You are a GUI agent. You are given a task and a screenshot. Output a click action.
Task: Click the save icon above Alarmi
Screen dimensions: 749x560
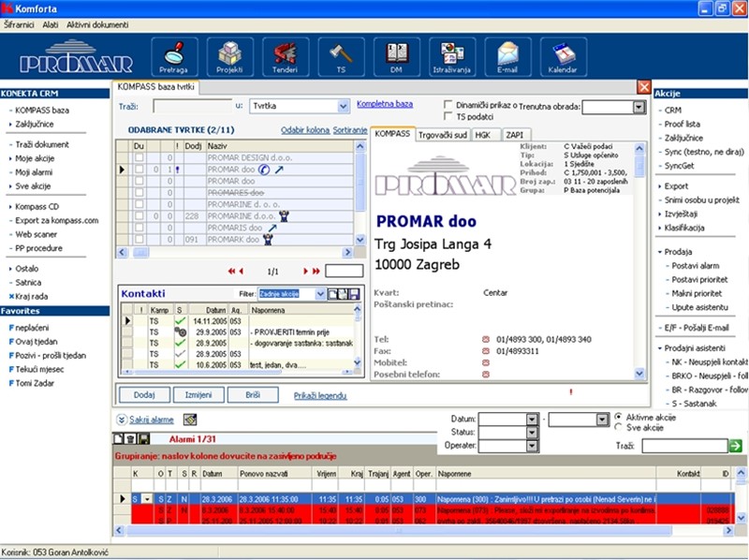(x=143, y=438)
